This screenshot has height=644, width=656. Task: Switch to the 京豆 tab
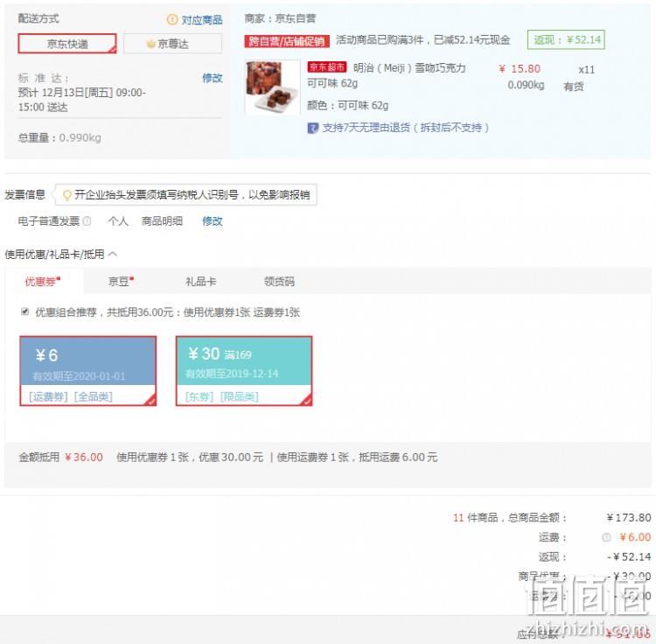click(x=121, y=281)
